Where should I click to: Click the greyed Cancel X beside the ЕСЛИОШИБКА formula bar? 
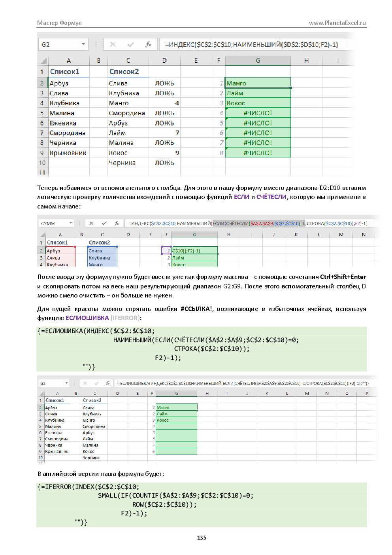pos(85,383)
